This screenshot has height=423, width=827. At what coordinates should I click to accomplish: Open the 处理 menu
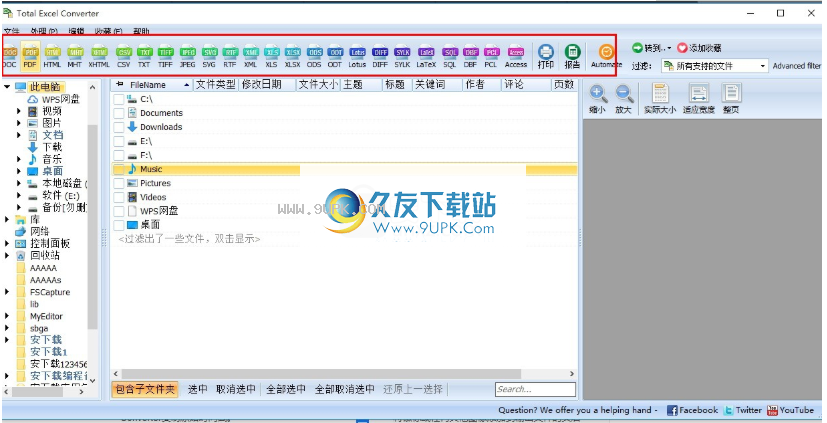(x=44, y=31)
